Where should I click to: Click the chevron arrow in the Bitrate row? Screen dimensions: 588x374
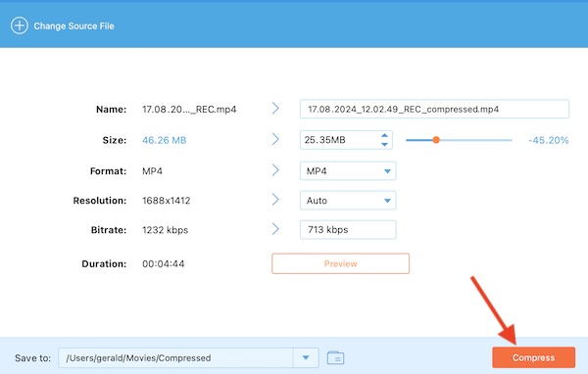point(275,229)
